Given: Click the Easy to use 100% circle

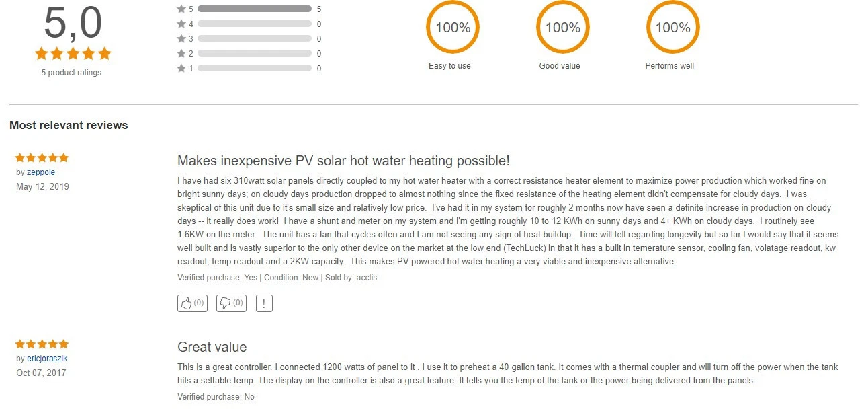Looking at the screenshot, I should pyautogui.click(x=452, y=28).
